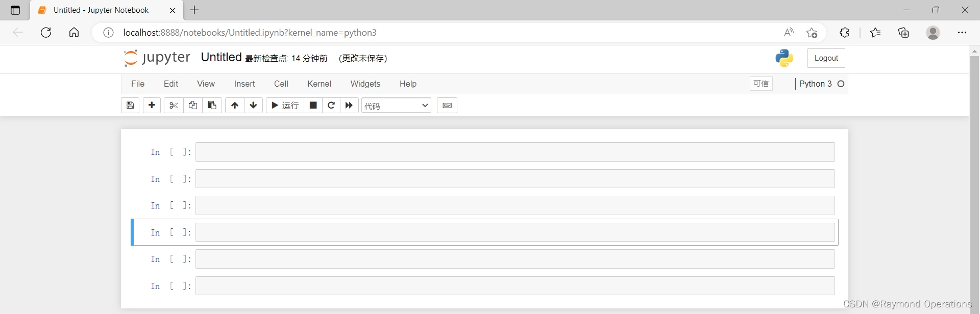Image resolution: width=980 pixels, height=314 pixels.
Task: Rename the notebook title Untitled
Action: click(x=221, y=57)
